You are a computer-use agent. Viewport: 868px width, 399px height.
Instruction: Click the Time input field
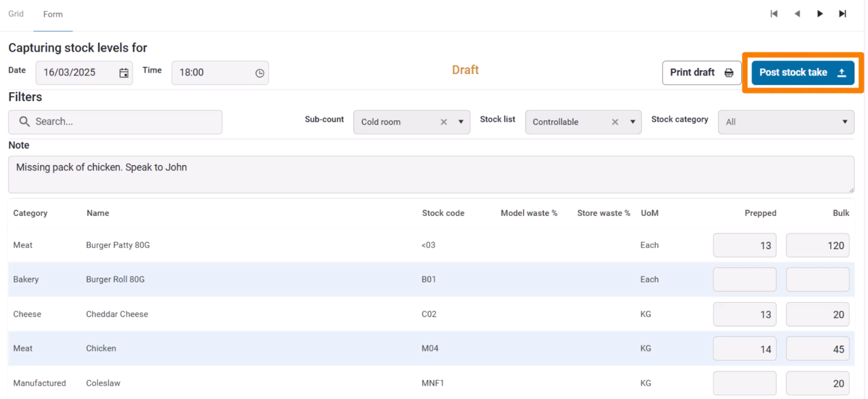(x=220, y=73)
